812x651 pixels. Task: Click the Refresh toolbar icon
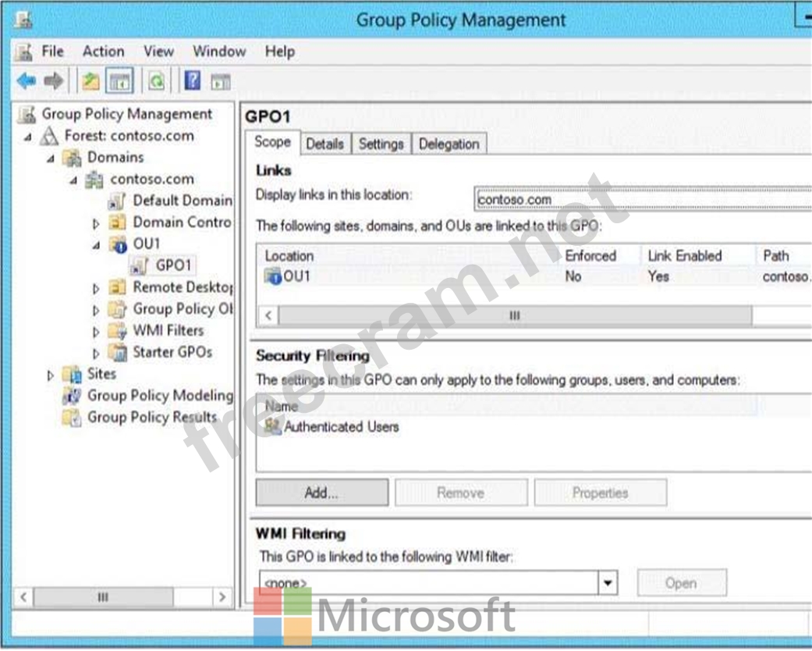pos(156,81)
